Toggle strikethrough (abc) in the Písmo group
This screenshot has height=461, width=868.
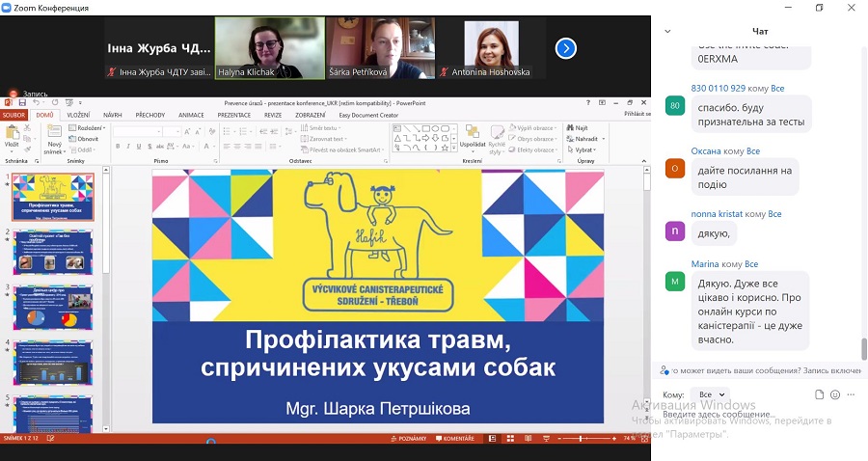click(160, 147)
